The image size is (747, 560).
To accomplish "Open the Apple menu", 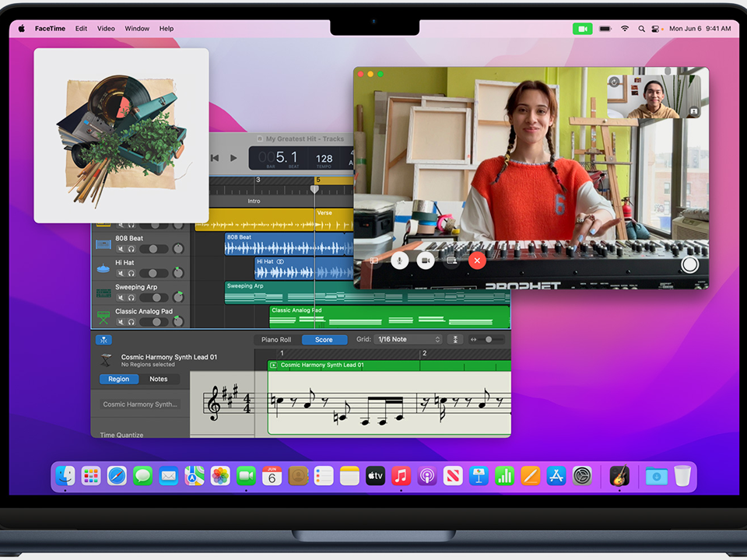I will pyautogui.click(x=22, y=29).
